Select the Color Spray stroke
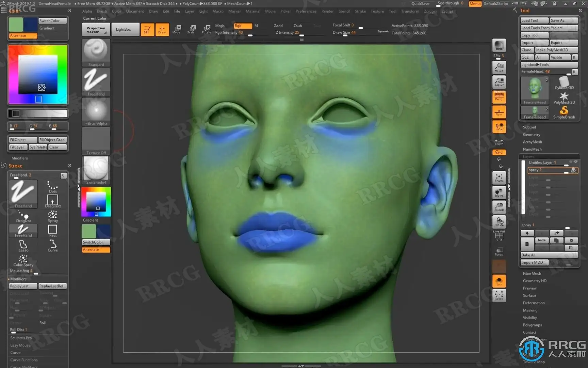Image resolution: width=588 pixels, height=368 pixels. point(23,260)
